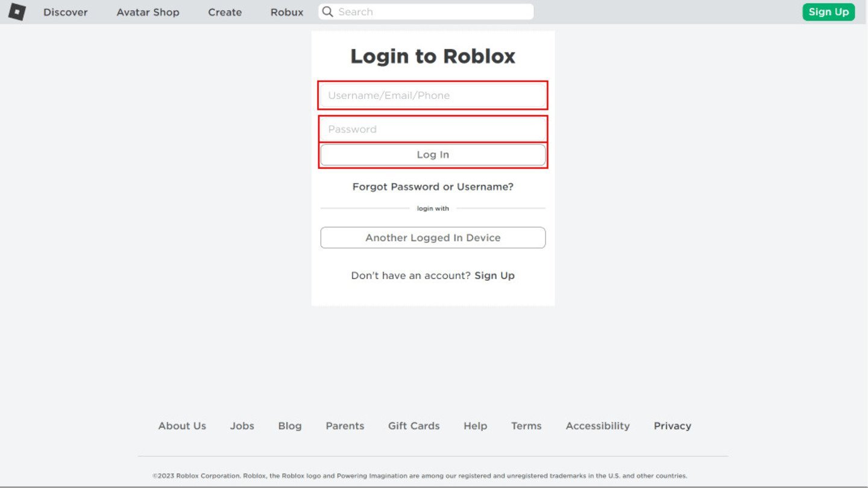
Task: Open the Create page
Action: [x=225, y=12]
